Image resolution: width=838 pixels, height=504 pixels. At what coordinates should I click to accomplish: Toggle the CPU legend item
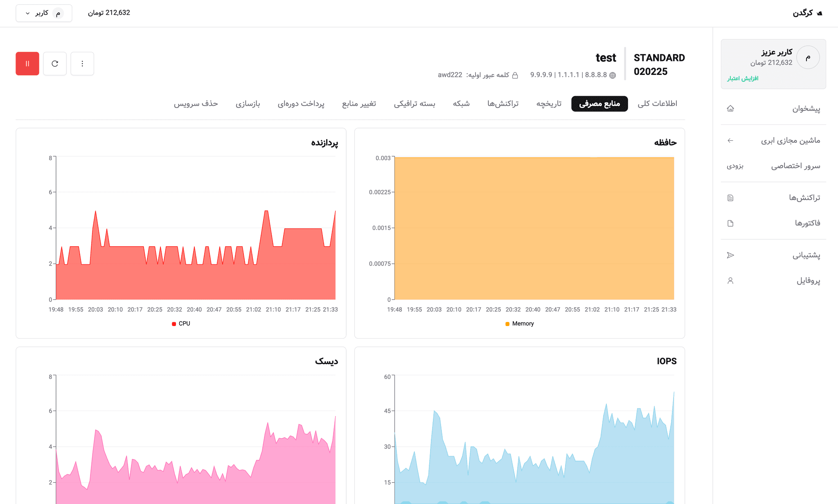pos(181,324)
